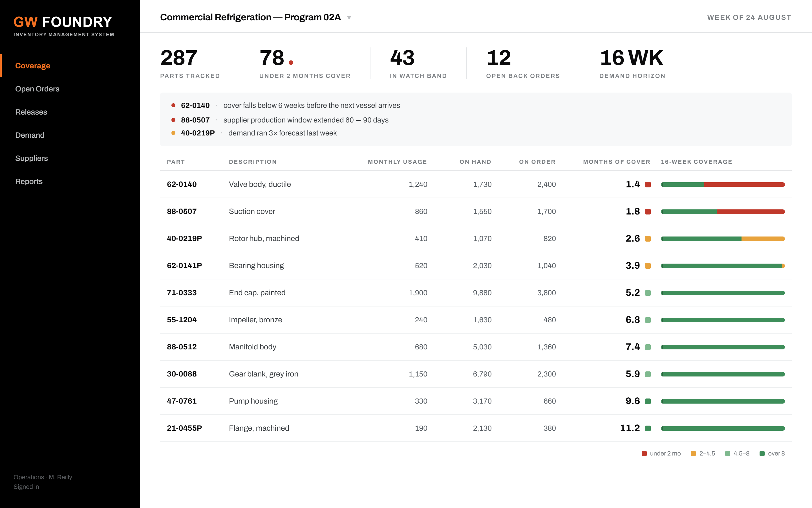Select part number 88-0512
This screenshot has height=508, width=812.
(182, 347)
